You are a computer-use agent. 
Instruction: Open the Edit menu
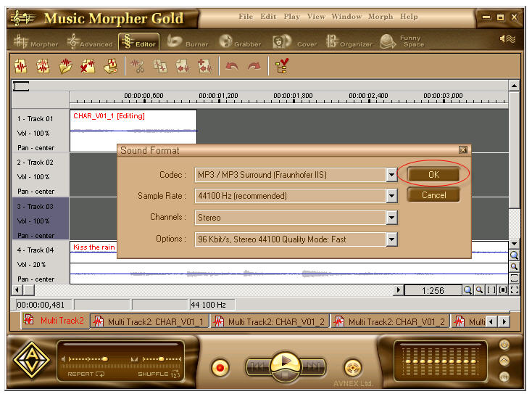click(x=268, y=16)
